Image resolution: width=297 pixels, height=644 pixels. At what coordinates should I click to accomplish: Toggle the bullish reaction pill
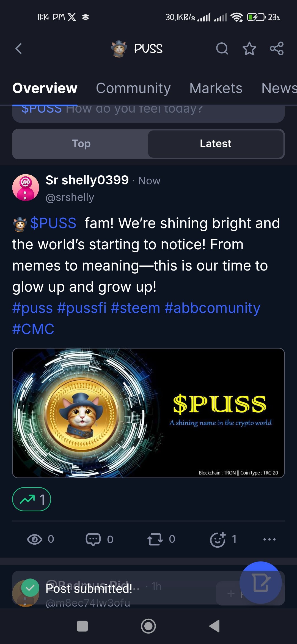[x=32, y=499]
